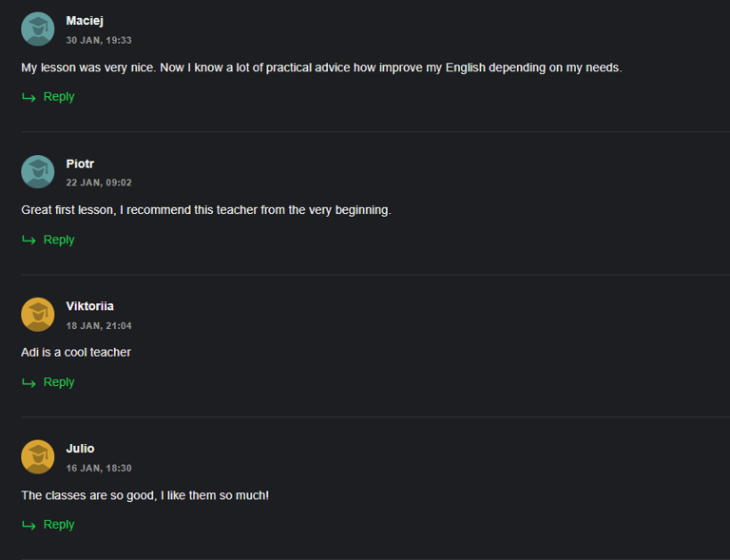The image size is (730, 560).
Task: Click Viktoriia's yellow graduate avatar icon
Action: (x=38, y=315)
